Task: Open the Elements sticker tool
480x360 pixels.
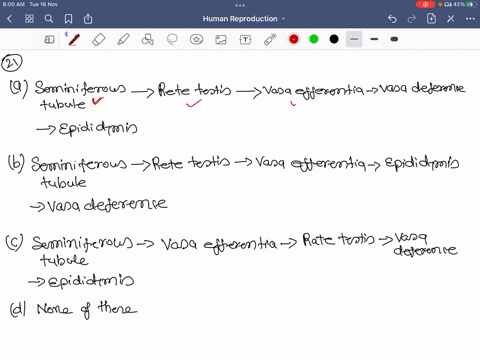Action: click(x=196, y=39)
